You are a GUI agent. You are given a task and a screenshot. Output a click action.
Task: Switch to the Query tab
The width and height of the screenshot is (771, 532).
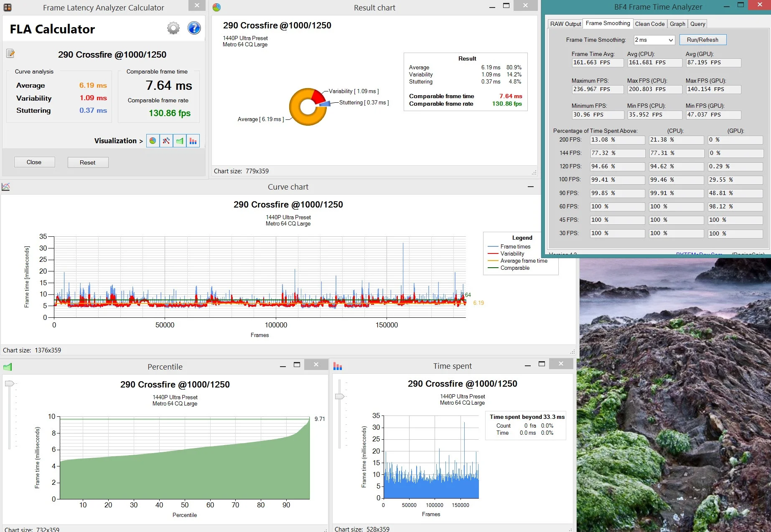(697, 24)
